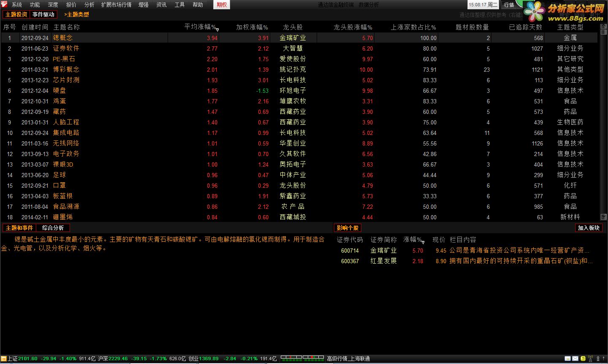The width and height of the screenshot is (608, 364).
Task: Select the 博彩概念 theme
Action: pos(66,70)
